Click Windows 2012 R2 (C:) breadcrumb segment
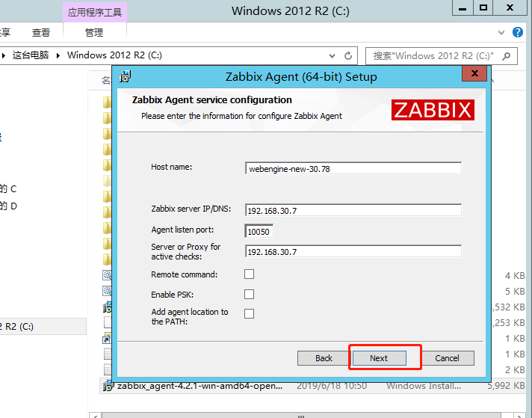The image size is (532, 418). [114, 55]
